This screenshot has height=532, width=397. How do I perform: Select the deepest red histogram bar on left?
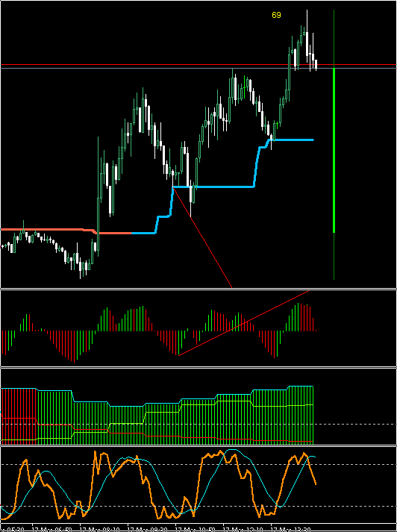click(74, 346)
